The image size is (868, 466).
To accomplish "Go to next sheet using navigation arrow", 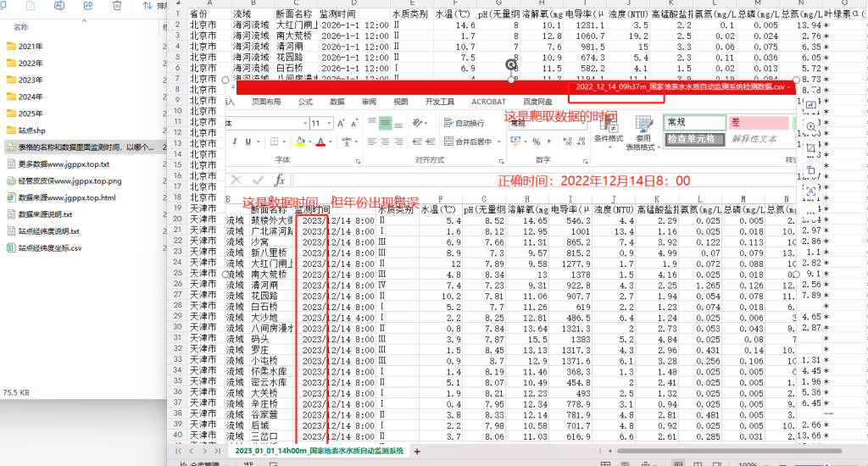I will click(x=204, y=451).
